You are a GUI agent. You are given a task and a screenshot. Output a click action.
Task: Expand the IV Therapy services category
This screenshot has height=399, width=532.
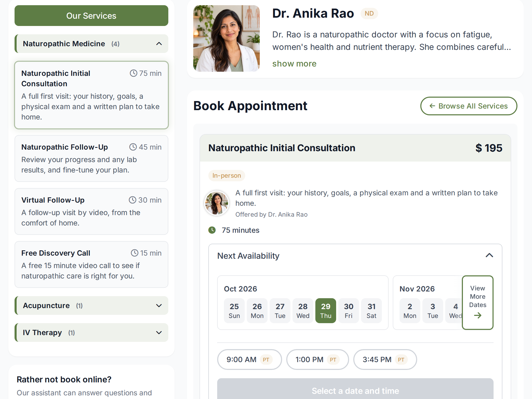click(x=91, y=332)
